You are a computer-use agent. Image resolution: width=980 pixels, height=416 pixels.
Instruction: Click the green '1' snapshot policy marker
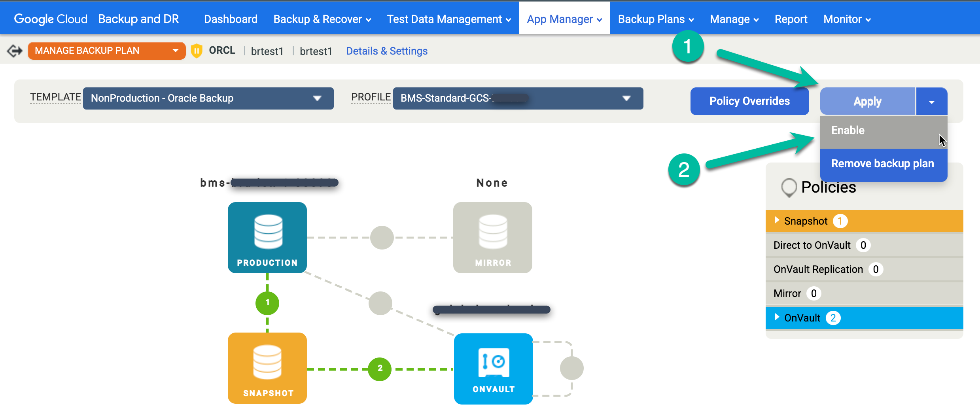coord(267,303)
